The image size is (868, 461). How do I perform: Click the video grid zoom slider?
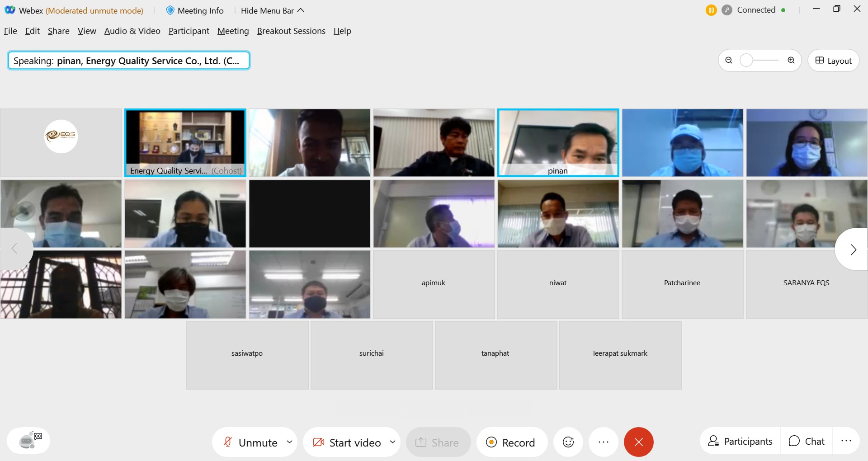click(x=759, y=61)
